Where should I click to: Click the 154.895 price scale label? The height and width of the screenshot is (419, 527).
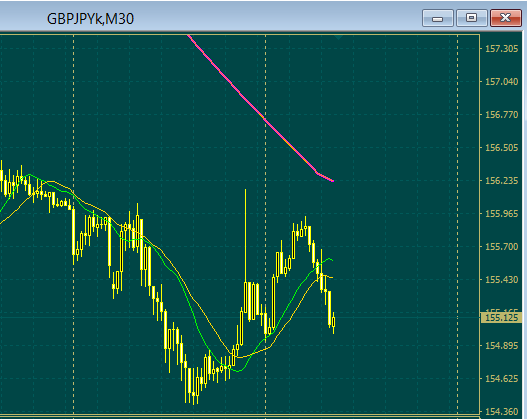point(501,345)
